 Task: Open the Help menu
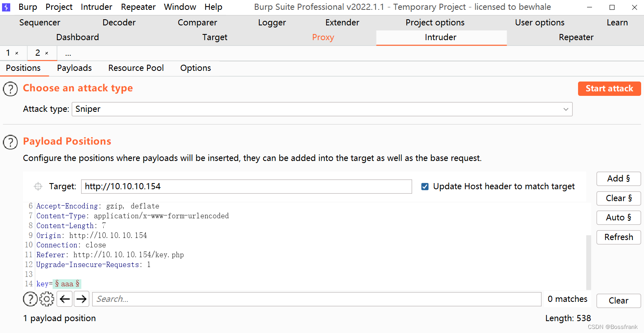tap(213, 7)
